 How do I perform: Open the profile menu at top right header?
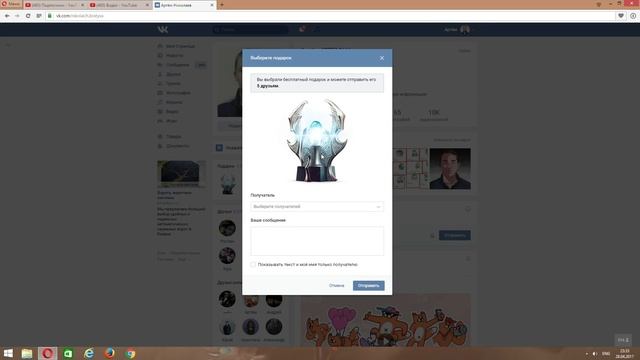458,29
